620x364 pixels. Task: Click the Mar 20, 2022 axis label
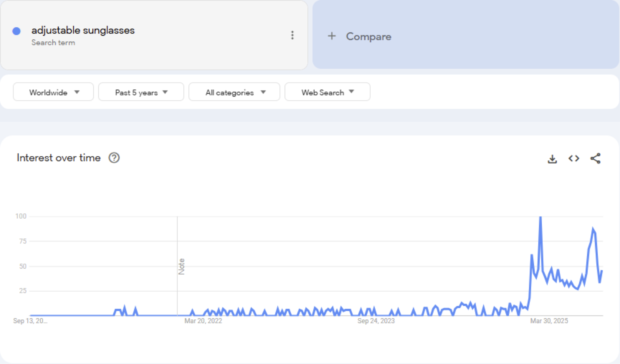[203, 321]
